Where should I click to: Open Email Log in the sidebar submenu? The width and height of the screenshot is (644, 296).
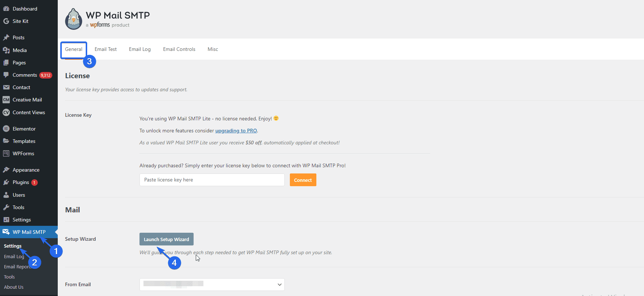click(14, 256)
